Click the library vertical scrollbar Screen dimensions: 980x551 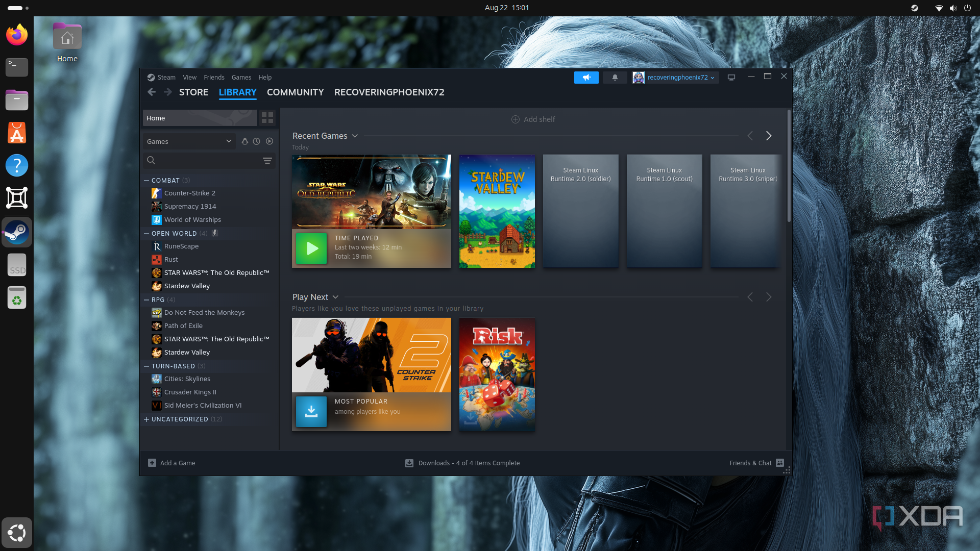[x=789, y=166]
